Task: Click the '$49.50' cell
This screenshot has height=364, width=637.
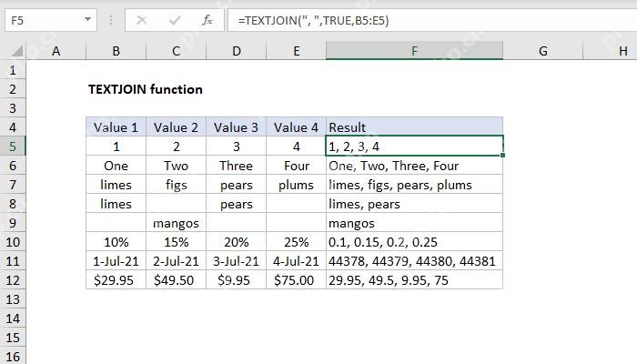Action: 176,280
